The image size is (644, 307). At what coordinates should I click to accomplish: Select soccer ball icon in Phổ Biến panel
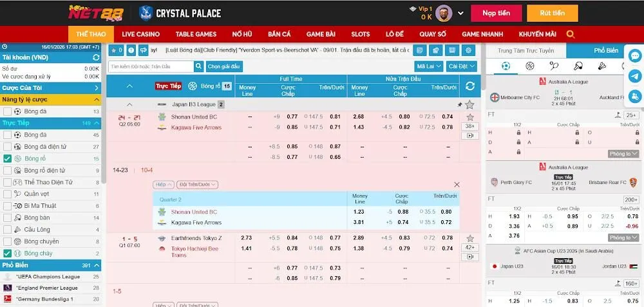click(x=506, y=66)
